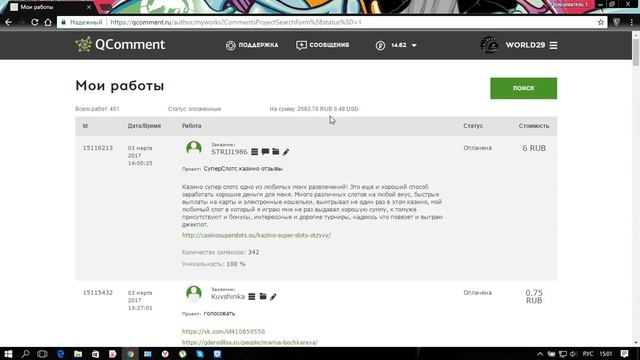The width and height of the screenshot is (640, 360).
Task: Switch РУС input language indicator
Action: click(588, 354)
